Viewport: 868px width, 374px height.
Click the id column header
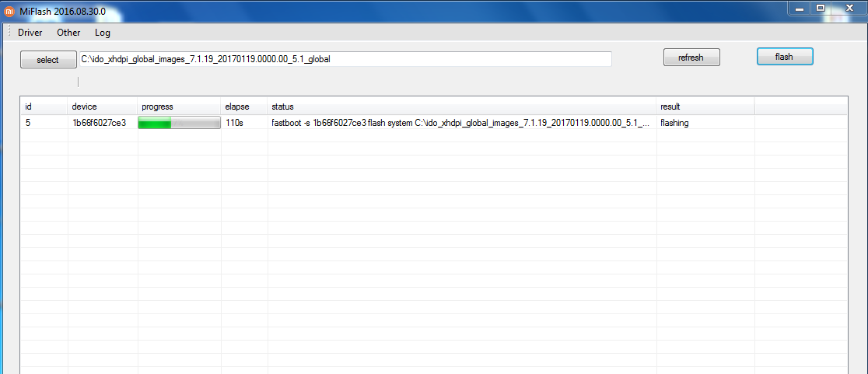tap(44, 107)
